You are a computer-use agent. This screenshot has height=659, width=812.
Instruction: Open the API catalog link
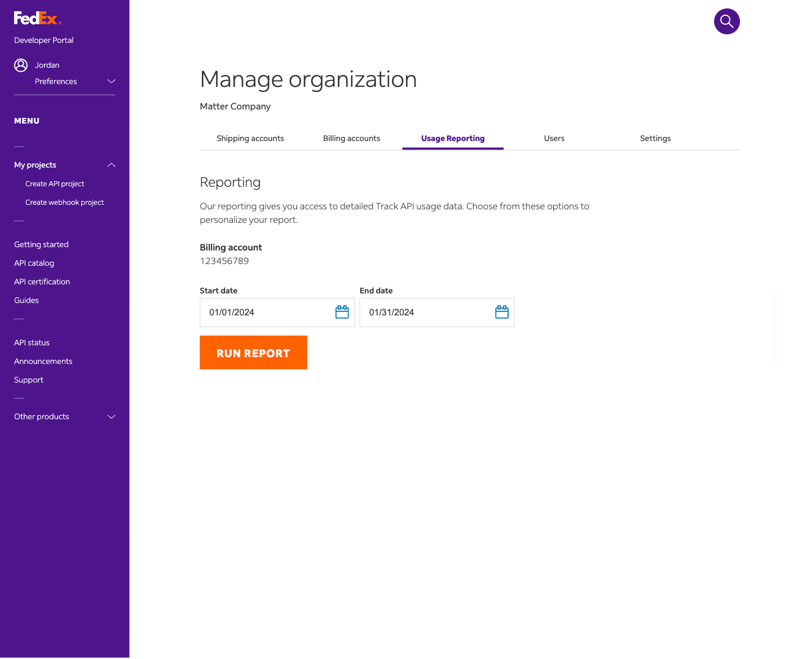[x=34, y=263]
